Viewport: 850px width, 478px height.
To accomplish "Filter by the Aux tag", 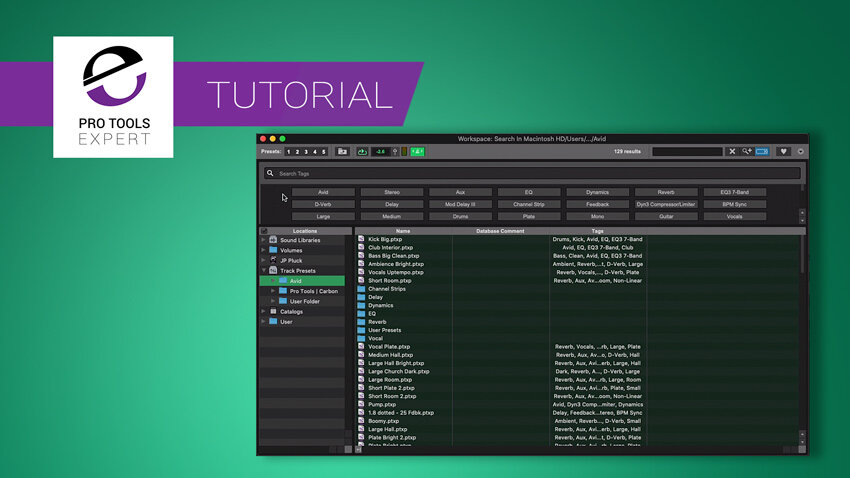I will point(460,192).
